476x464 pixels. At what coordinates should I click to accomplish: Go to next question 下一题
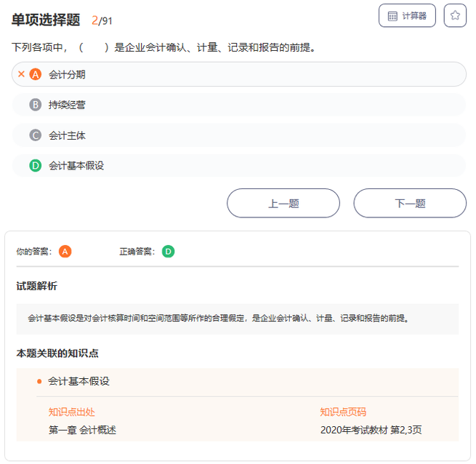tap(410, 204)
